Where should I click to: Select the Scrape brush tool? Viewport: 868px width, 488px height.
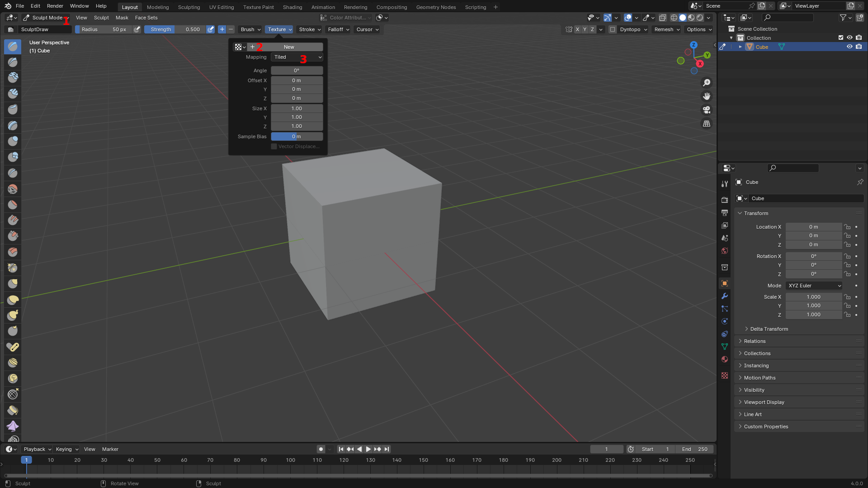click(x=13, y=236)
